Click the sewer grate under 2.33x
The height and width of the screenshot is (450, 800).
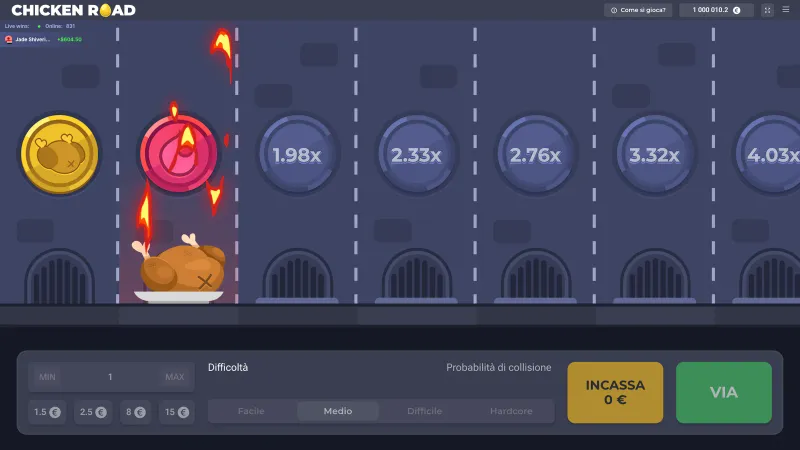417,276
